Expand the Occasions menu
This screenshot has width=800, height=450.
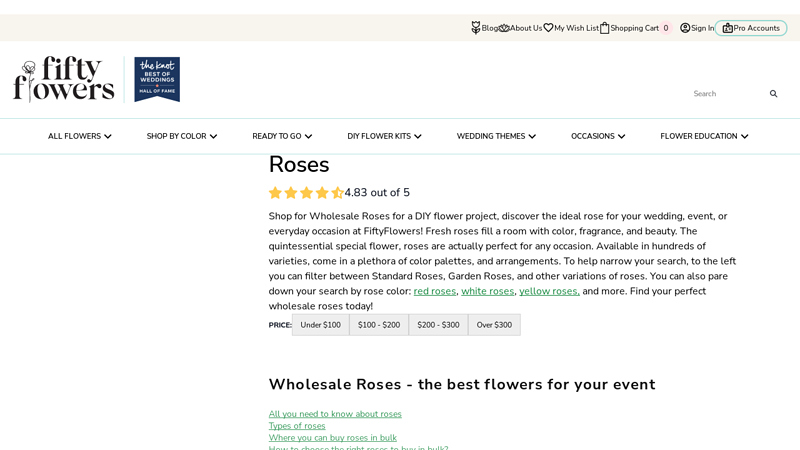click(x=598, y=136)
